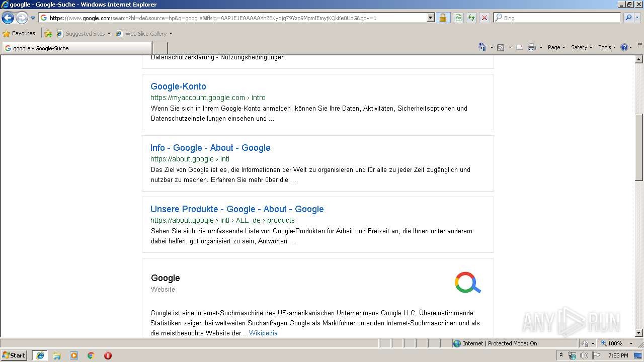The height and width of the screenshot is (362, 644).
Task: Stop loading with the red X icon
Action: pyautogui.click(x=485, y=18)
